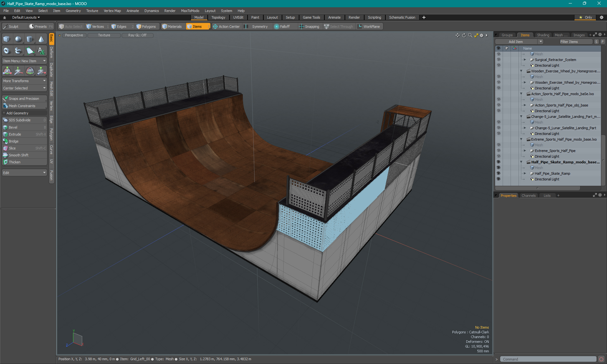The image size is (607, 364).
Task: Activate the Scale tool icon
Action: coord(41,71)
